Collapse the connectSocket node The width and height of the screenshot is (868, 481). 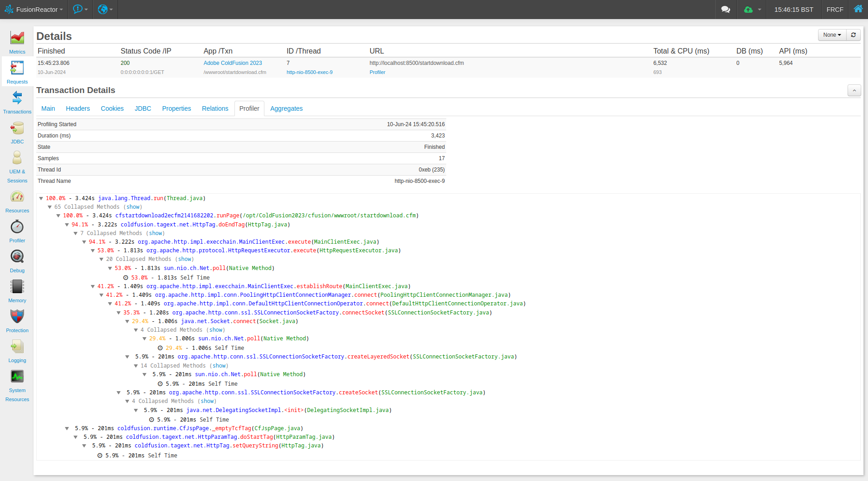(119, 313)
